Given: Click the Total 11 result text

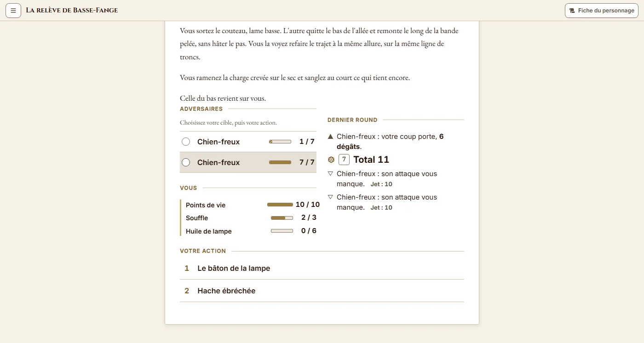Looking at the screenshot, I should [371, 160].
